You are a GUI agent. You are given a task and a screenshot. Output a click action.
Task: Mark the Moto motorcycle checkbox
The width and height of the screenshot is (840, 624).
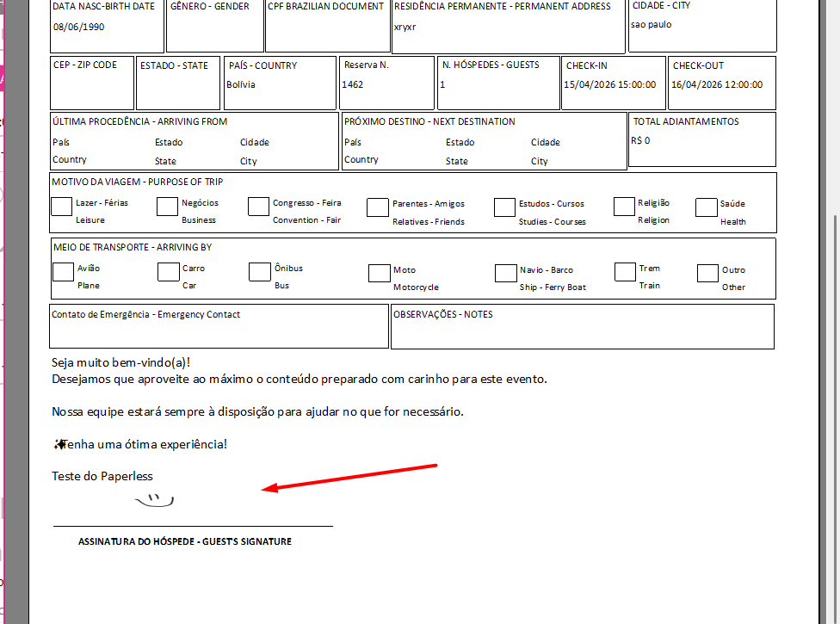click(379, 273)
